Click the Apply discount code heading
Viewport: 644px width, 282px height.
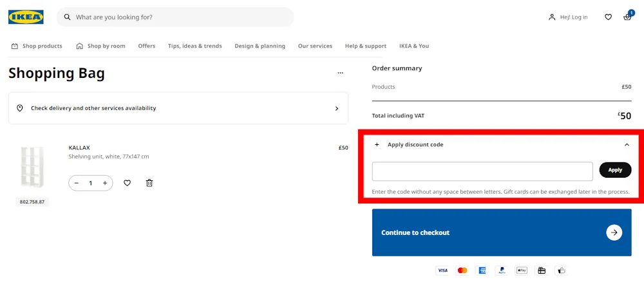coord(415,144)
